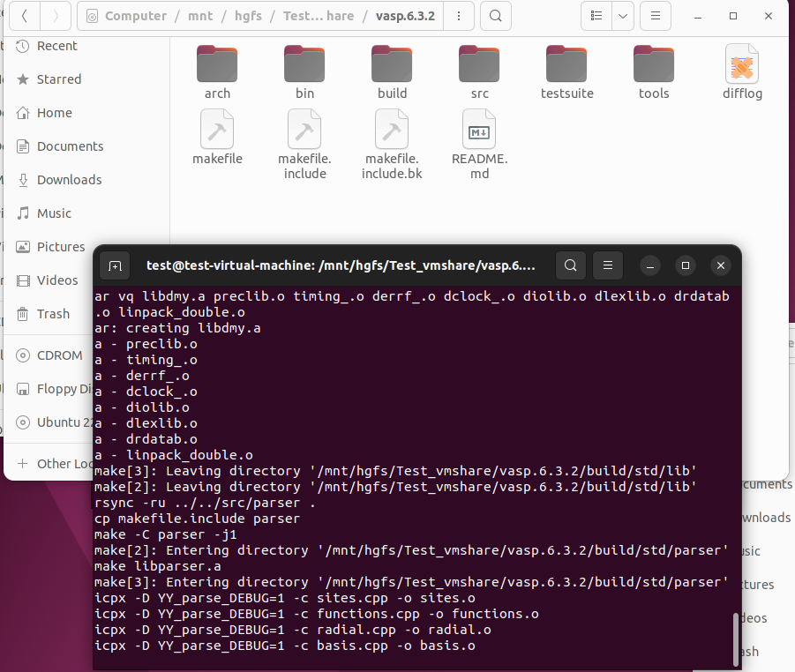The image size is (795, 672).
Task: Search within terminal output
Action: coord(570,265)
